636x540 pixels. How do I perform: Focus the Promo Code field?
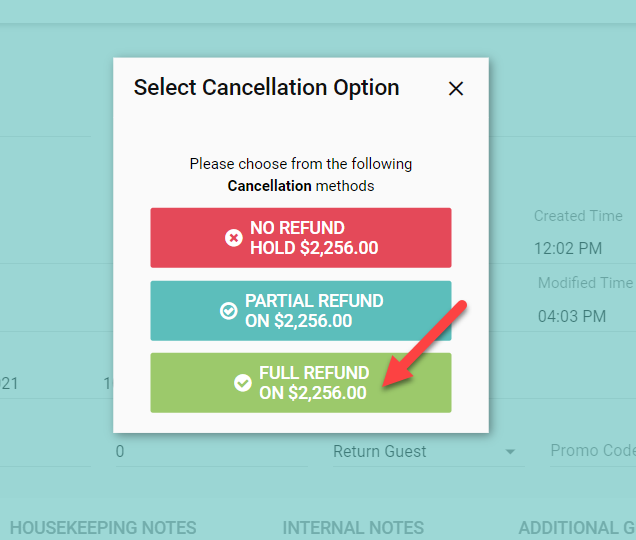coord(592,452)
